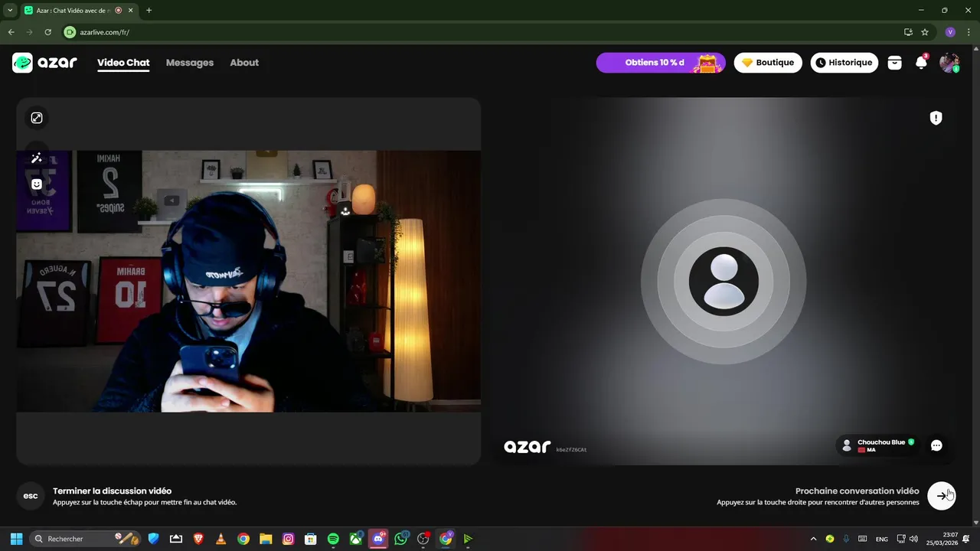This screenshot has height=551, width=980.
Task: Show hidden system tray icons
Action: tap(813, 539)
